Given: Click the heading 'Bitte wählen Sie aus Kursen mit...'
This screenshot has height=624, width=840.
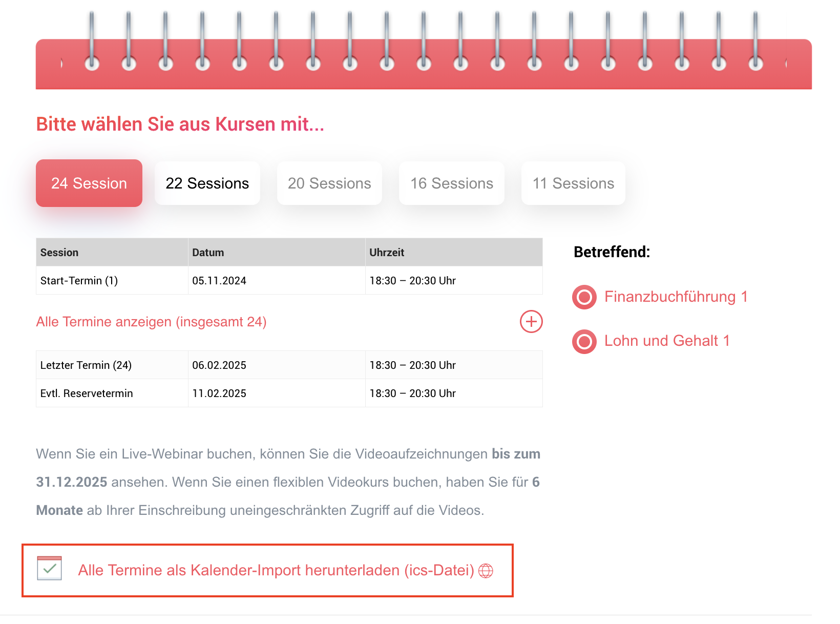Looking at the screenshot, I should click(180, 124).
